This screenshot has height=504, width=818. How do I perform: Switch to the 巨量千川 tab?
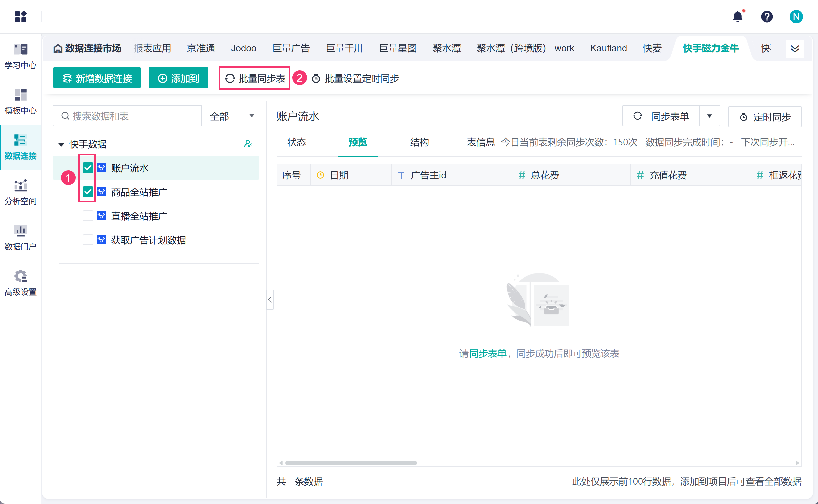coord(344,48)
